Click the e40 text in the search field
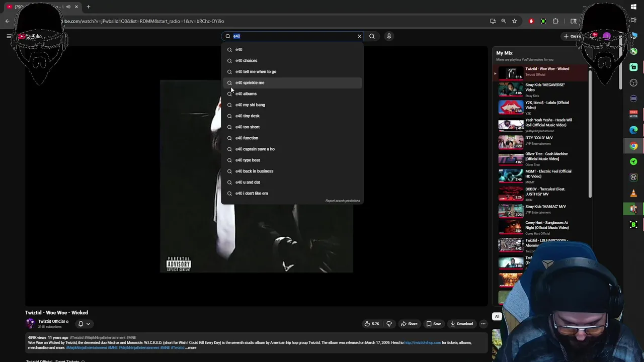Screen dimensions: 644x362 pyautogui.click(x=236, y=36)
